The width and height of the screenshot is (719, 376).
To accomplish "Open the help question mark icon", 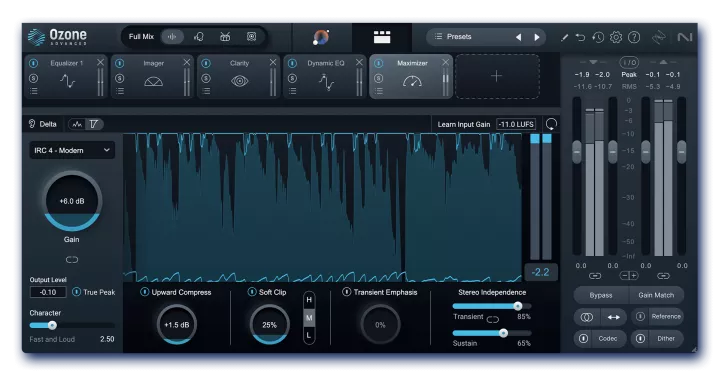I will tap(634, 37).
